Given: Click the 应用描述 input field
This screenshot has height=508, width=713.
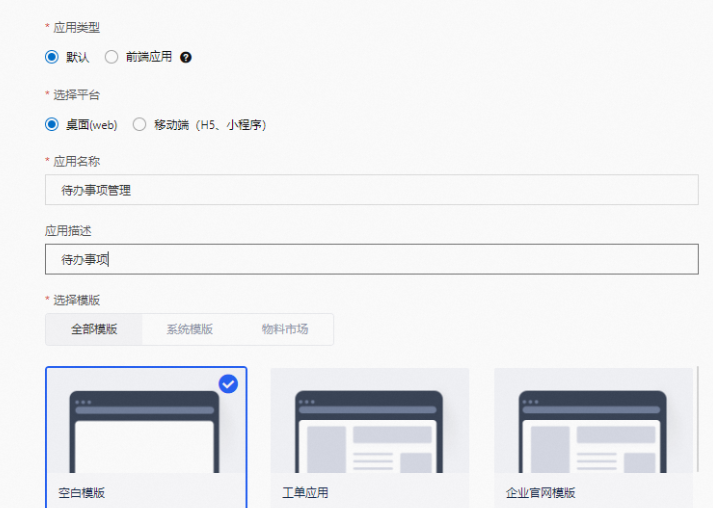Looking at the screenshot, I should pos(372,259).
